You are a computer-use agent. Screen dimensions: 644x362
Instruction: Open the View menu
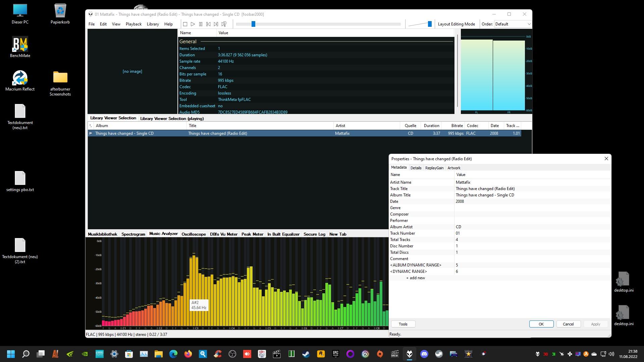coord(116,24)
